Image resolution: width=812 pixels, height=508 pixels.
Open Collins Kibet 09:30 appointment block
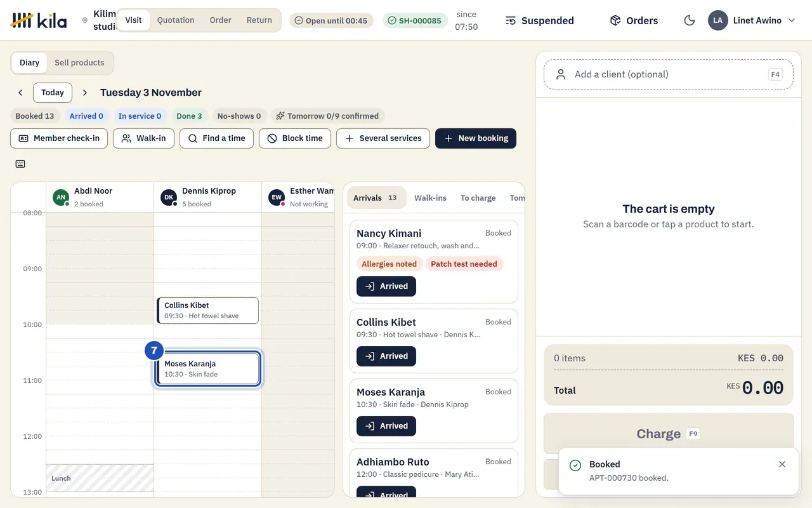point(208,311)
